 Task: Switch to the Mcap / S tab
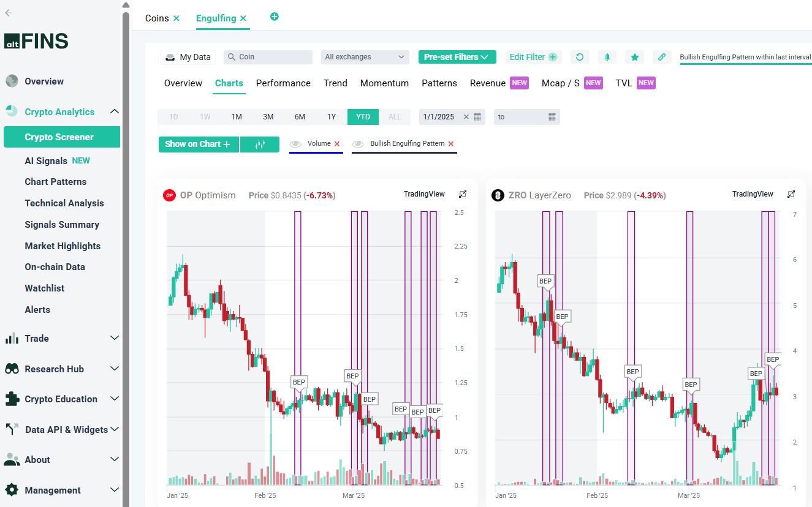pos(560,83)
